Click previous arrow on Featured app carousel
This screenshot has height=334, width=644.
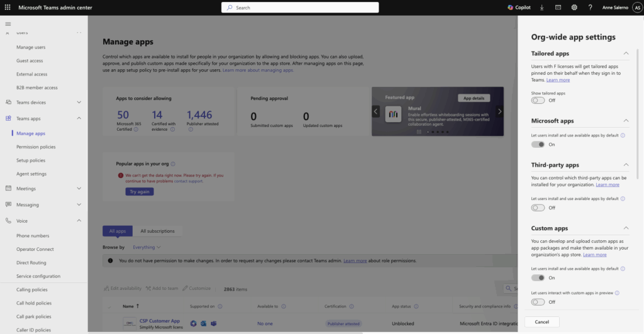pos(376,111)
